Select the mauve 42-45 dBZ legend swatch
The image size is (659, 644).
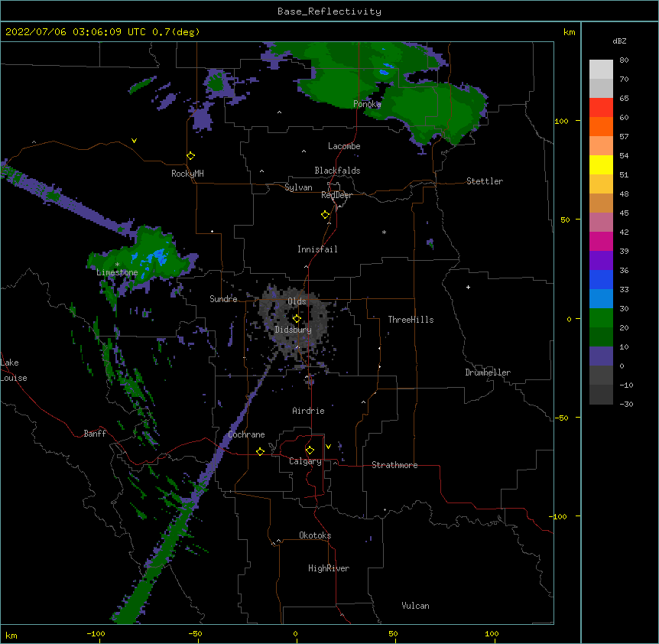click(x=601, y=223)
